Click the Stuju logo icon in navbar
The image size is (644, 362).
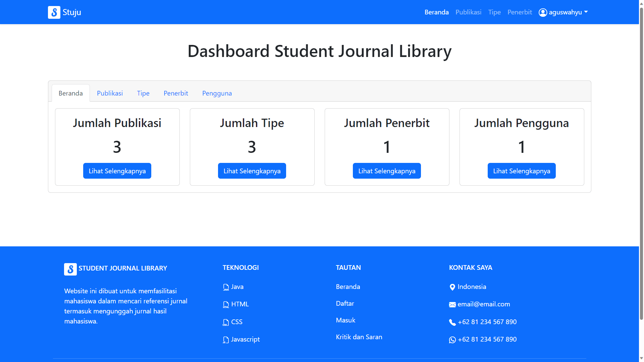click(54, 12)
